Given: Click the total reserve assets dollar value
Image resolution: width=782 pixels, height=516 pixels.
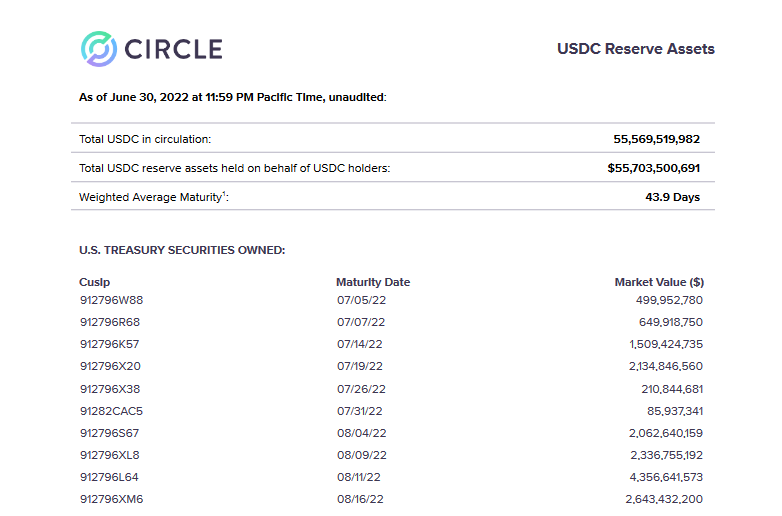Looking at the screenshot, I should [x=653, y=168].
